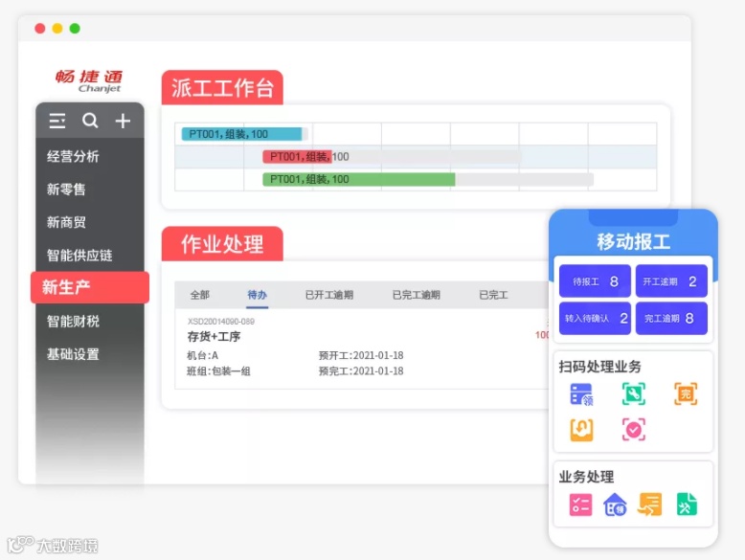745x560 pixels.
Task: Click the 扫码处理业务 section heading
Action: (x=600, y=367)
